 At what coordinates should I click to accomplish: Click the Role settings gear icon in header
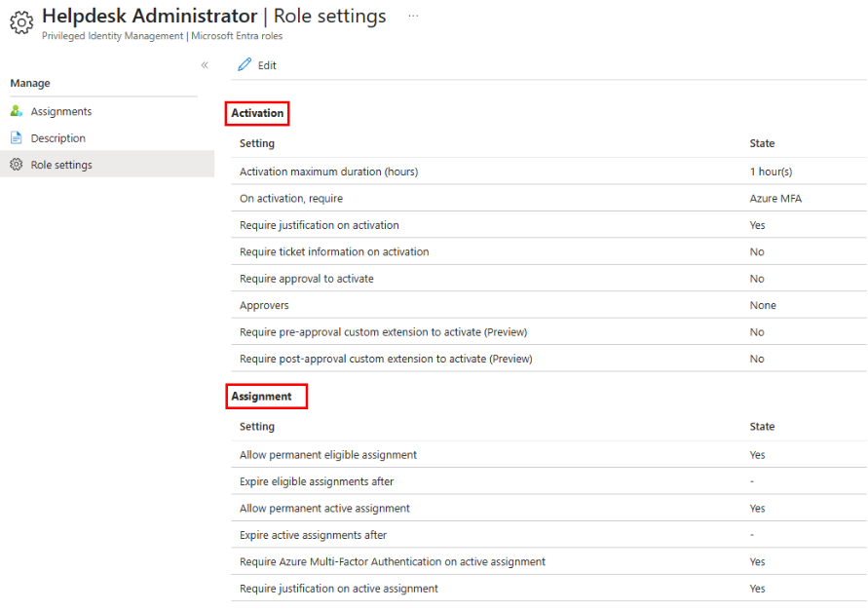[x=21, y=22]
